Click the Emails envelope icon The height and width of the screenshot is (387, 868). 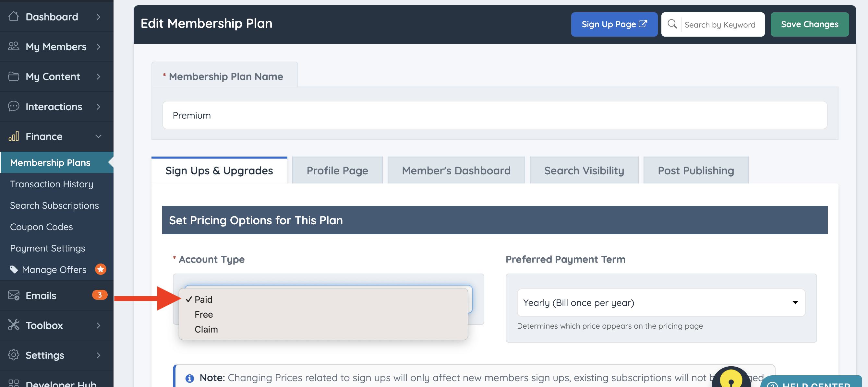pyautogui.click(x=14, y=295)
